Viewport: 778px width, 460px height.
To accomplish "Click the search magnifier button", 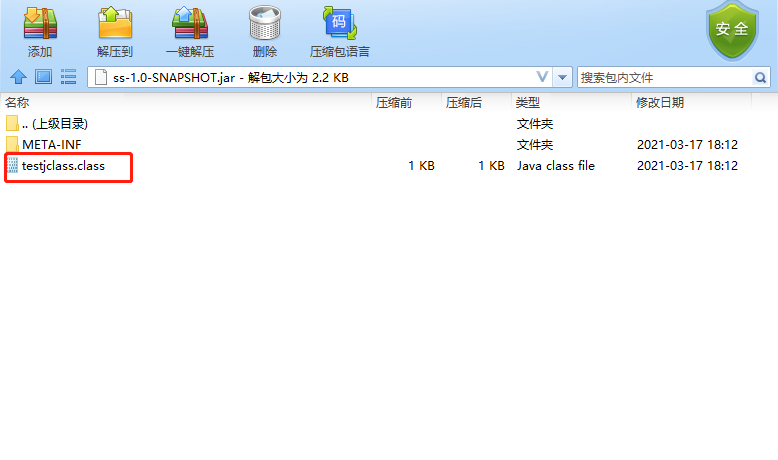I will [x=760, y=77].
